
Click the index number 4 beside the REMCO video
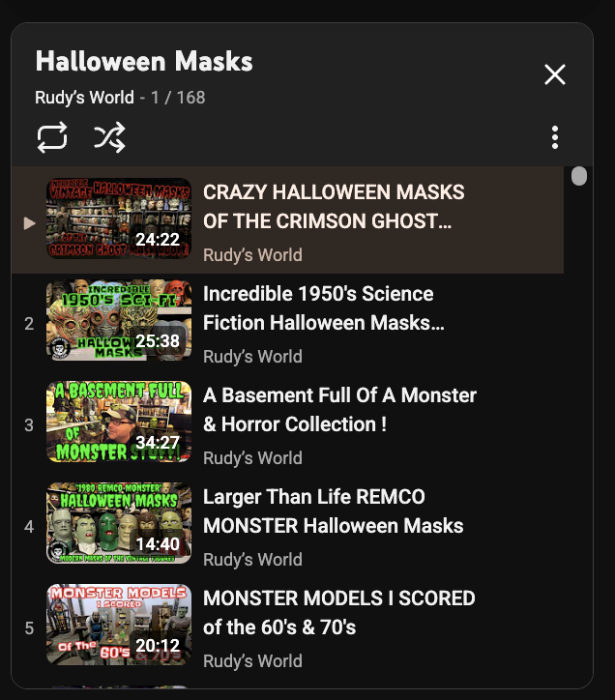tap(29, 527)
